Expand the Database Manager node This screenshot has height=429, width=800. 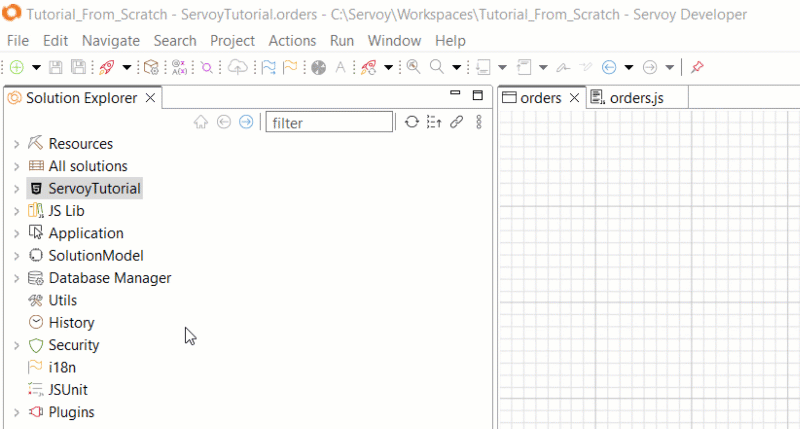pyautogui.click(x=16, y=278)
